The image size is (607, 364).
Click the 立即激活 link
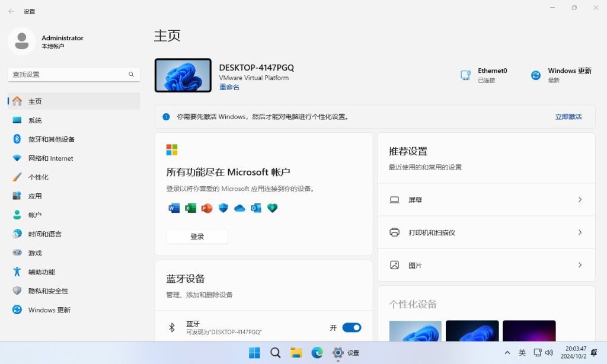(570, 117)
